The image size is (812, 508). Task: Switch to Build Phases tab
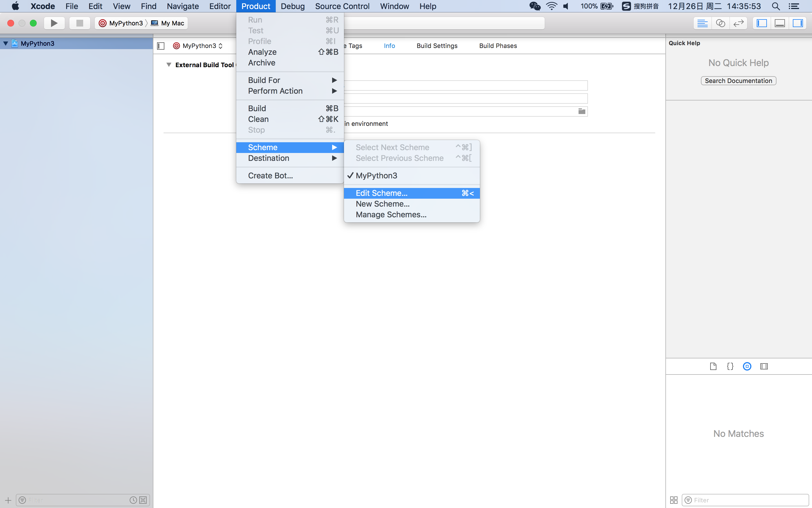[x=498, y=46]
